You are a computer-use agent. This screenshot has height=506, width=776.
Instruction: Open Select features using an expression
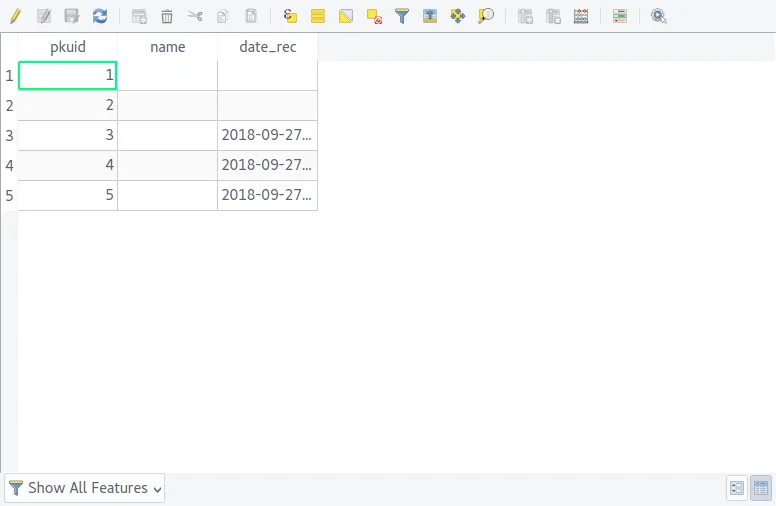coord(290,16)
